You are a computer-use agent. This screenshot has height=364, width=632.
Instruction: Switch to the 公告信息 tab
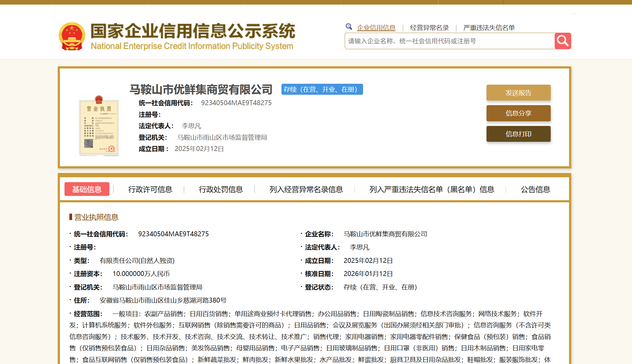[535, 189]
